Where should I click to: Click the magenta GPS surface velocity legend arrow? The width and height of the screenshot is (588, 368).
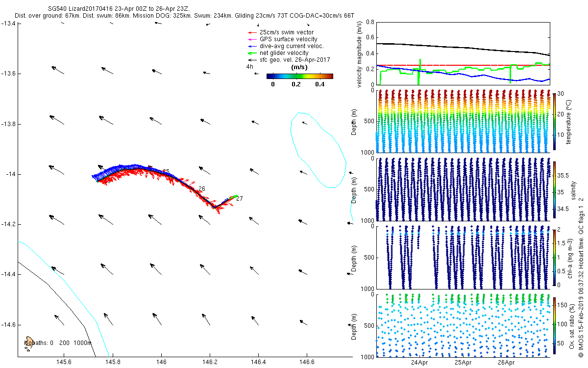[252, 39]
